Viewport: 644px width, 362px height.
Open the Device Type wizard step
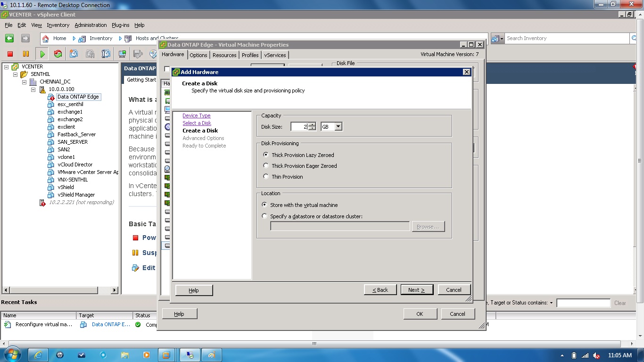[196, 115]
